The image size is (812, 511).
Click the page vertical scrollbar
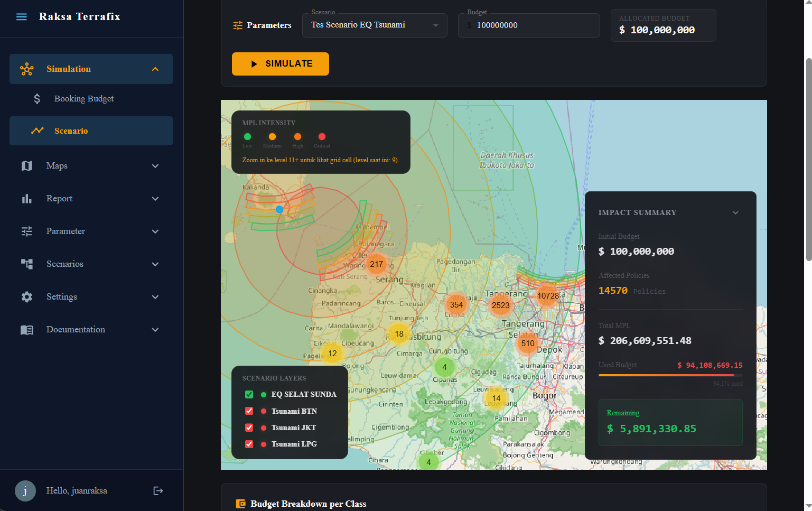[808, 159]
